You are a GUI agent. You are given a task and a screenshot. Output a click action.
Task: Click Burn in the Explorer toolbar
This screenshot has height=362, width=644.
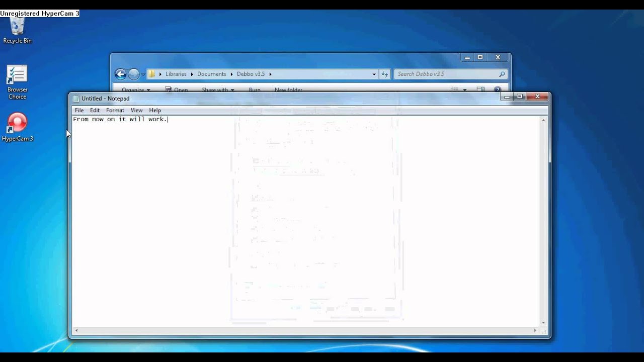(x=255, y=90)
